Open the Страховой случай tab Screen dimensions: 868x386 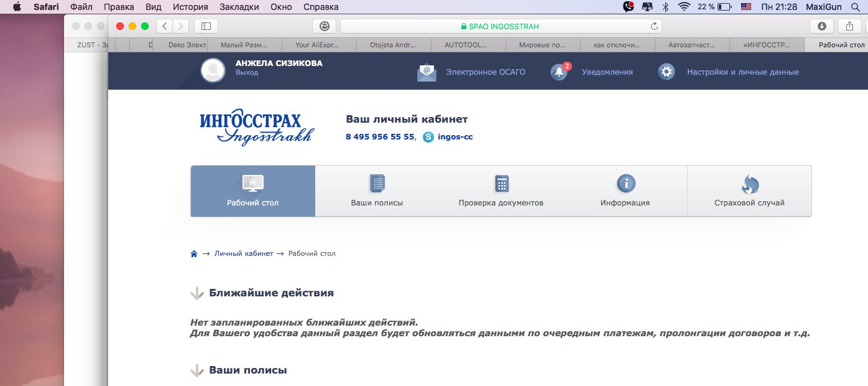click(x=749, y=191)
